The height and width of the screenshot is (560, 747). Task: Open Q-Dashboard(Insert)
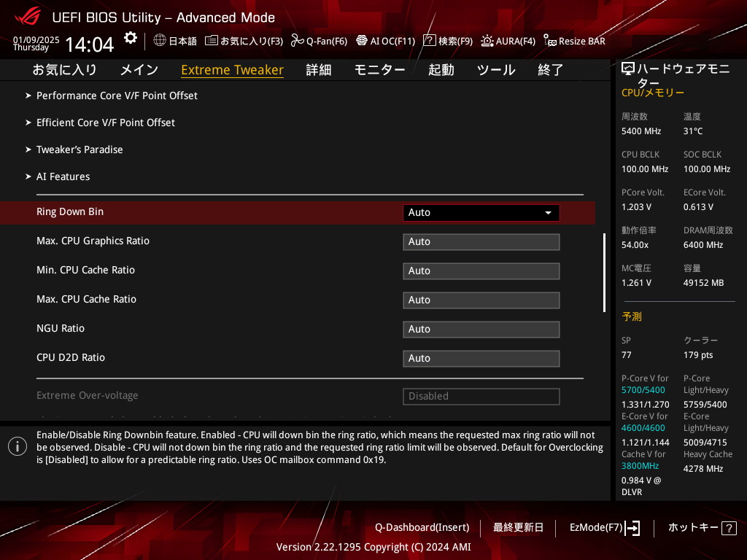(422, 527)
